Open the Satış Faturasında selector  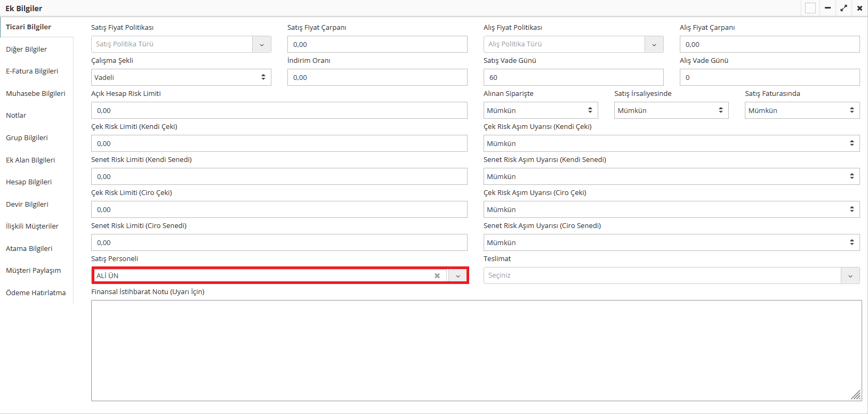tap(801, 110)
